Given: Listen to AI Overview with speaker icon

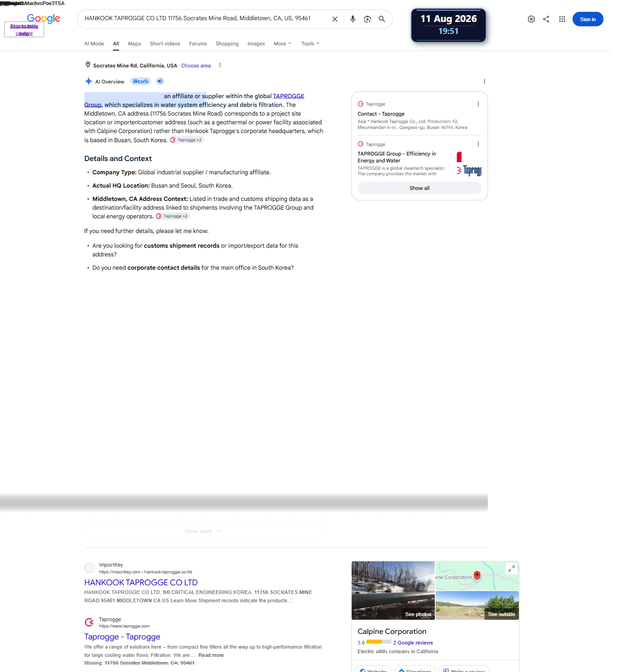Looking at the screenshot, I should tap(160, 81).
